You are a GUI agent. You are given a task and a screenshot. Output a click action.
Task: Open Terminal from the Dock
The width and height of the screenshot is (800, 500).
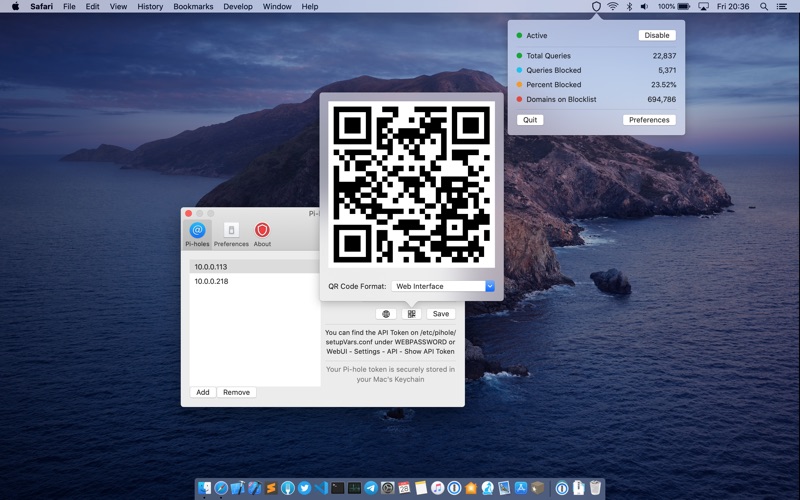coord(338,488)
